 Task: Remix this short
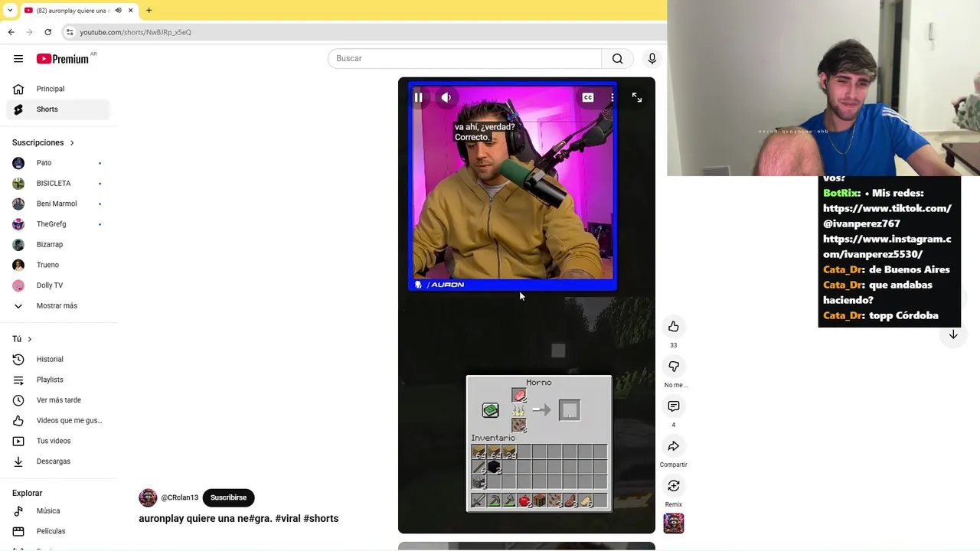click(674, 486)
